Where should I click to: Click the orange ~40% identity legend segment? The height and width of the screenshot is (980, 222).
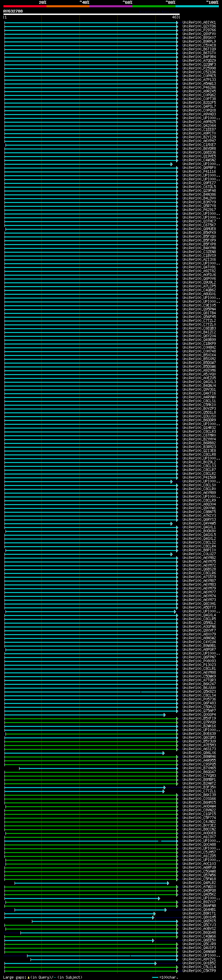click(68, 6)
